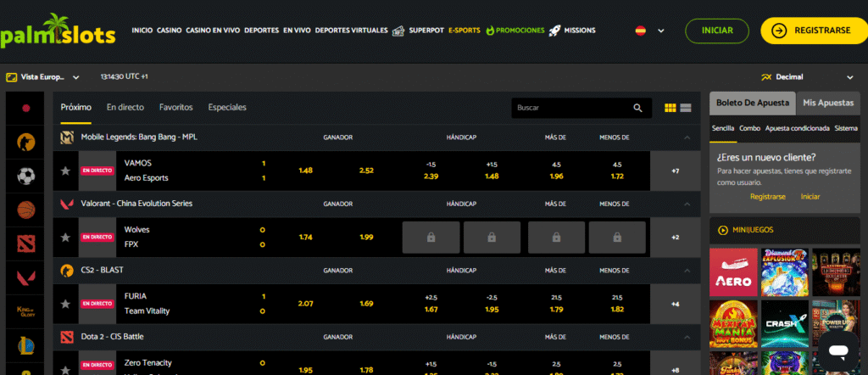The height and width of the screenshot is (375, 868).
Task: Open King of Glory in left sidebar
Action: [x=25, y=311]
